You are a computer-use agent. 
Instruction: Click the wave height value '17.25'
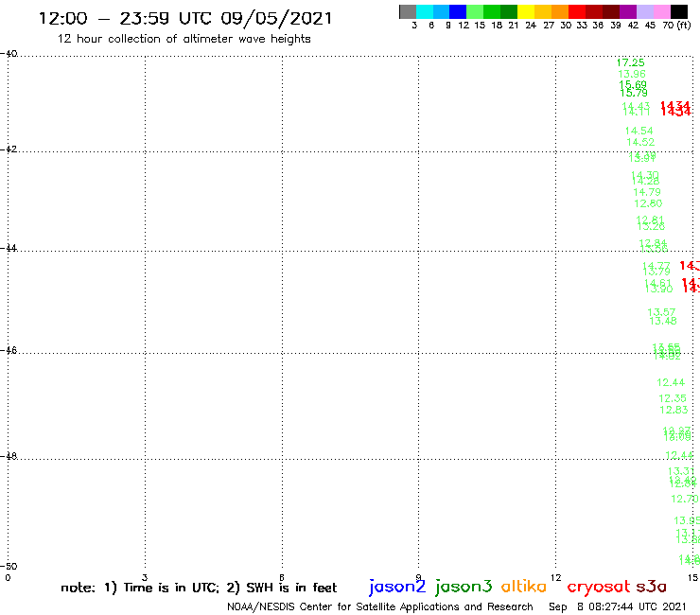(630, 62)
